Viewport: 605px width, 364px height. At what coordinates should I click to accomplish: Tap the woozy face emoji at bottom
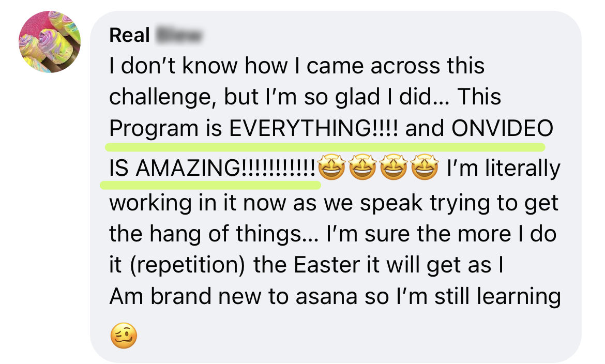tap(124, 336)
